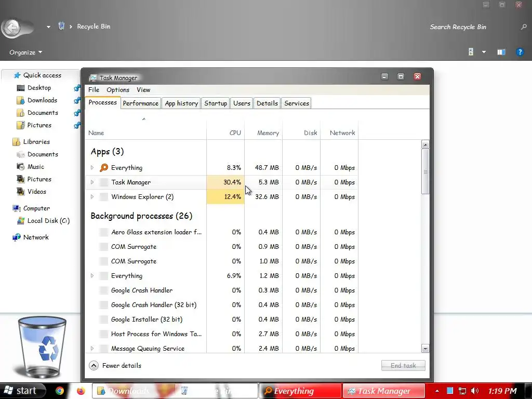Screen dimensions: 532x399
Task: Open the View menu in Task Manager
Action: coord(143,90)
